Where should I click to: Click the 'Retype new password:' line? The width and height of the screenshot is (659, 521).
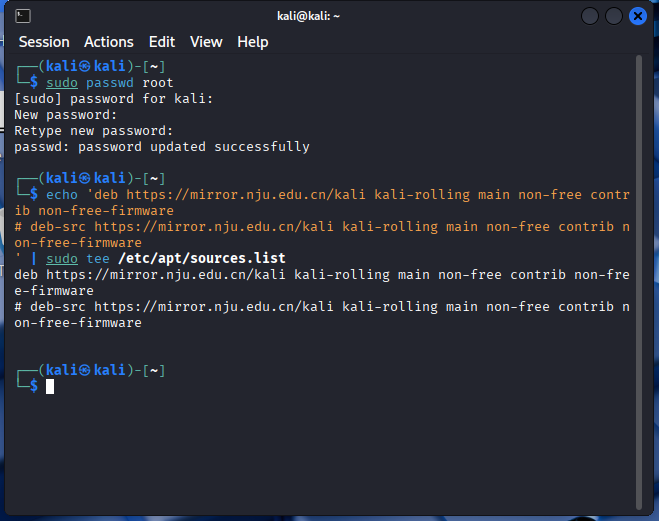click(94, 131)
